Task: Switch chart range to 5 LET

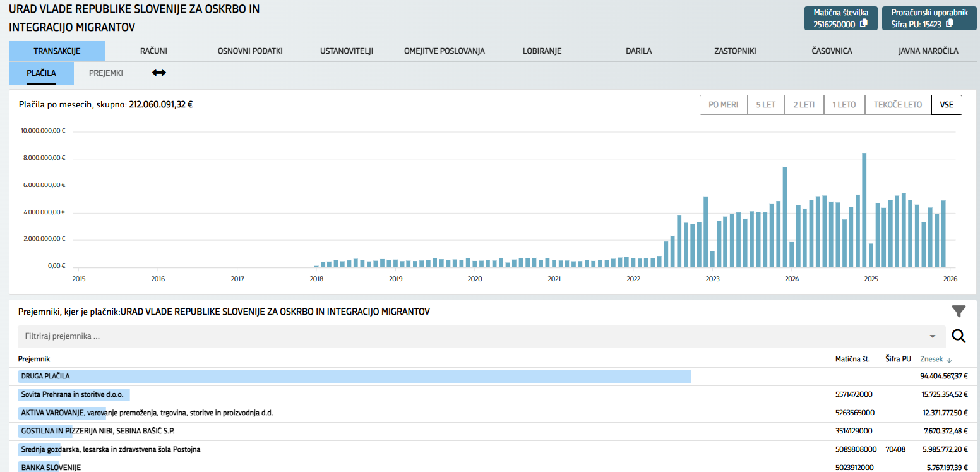Action: (765, 105)
